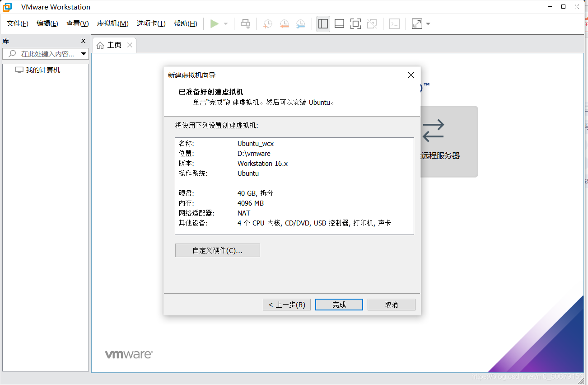
Task: Select 我的计算机 in the library tree
Action: coord(43,70)
